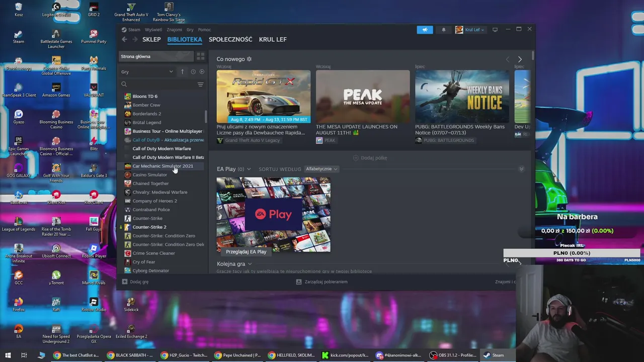Screen dimensions: 644x362
Task: Select Car Mechanic Simulator 2021
Action: pos(163,166)
